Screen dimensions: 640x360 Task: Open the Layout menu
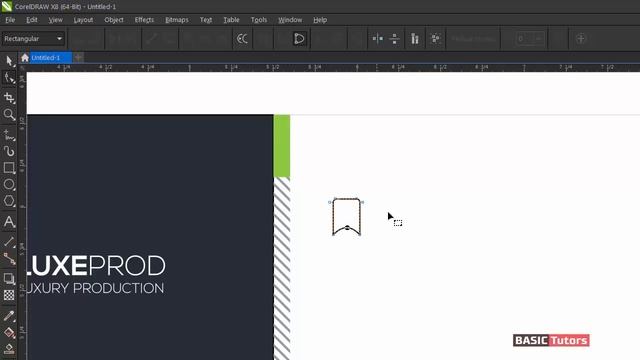click(x=83, y=20)
